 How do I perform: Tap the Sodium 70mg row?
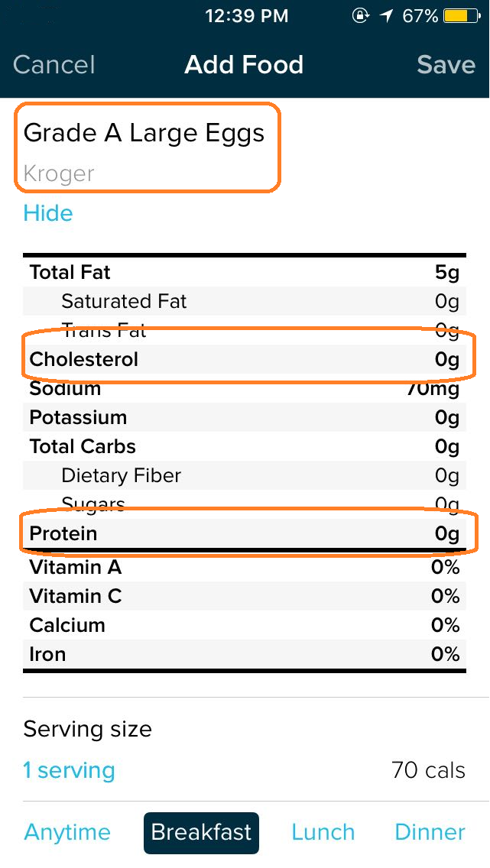click(x=245, y=389)
